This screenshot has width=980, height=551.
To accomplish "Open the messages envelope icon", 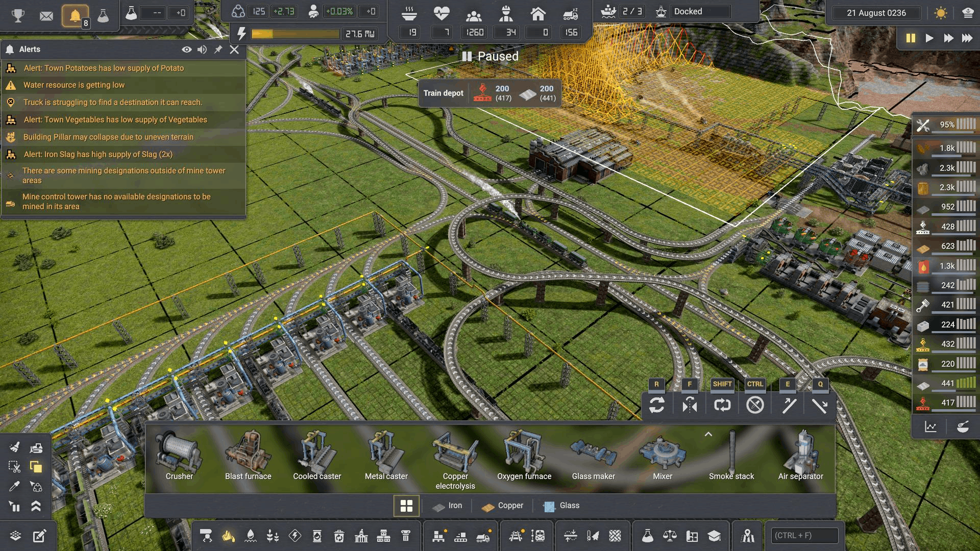I will 46,16.
